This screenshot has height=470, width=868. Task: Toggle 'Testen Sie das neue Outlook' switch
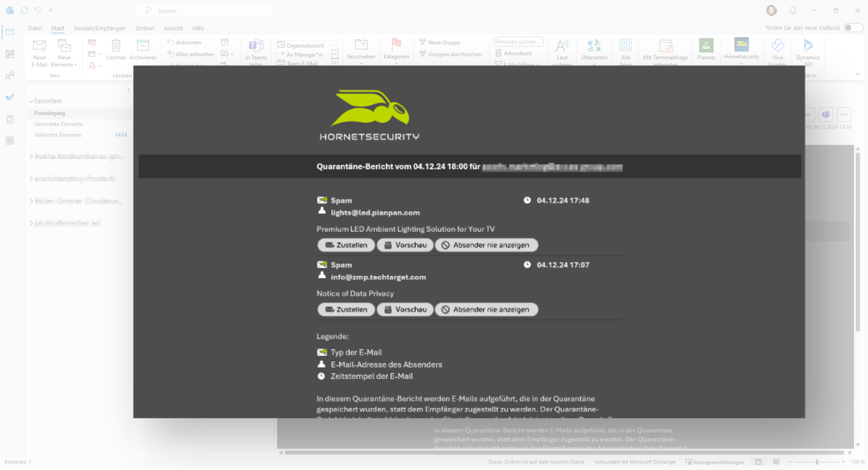pos(853,28)
